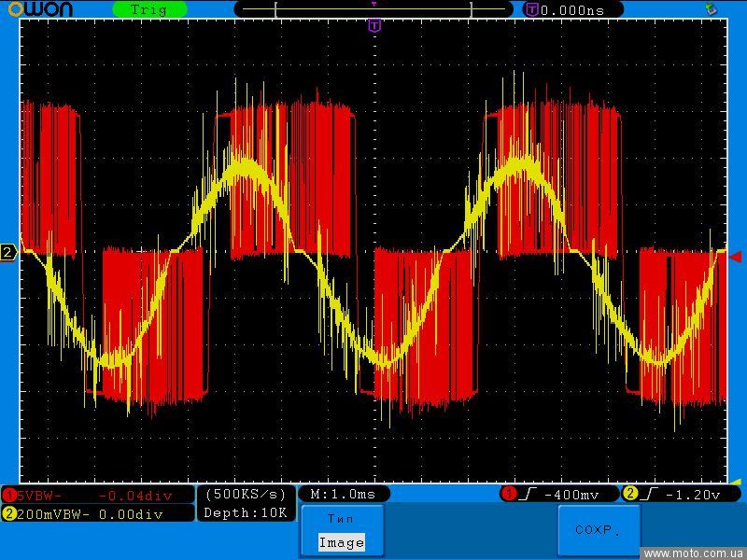Click the yellow channel 2 ground marker

[x=8, y=253]
